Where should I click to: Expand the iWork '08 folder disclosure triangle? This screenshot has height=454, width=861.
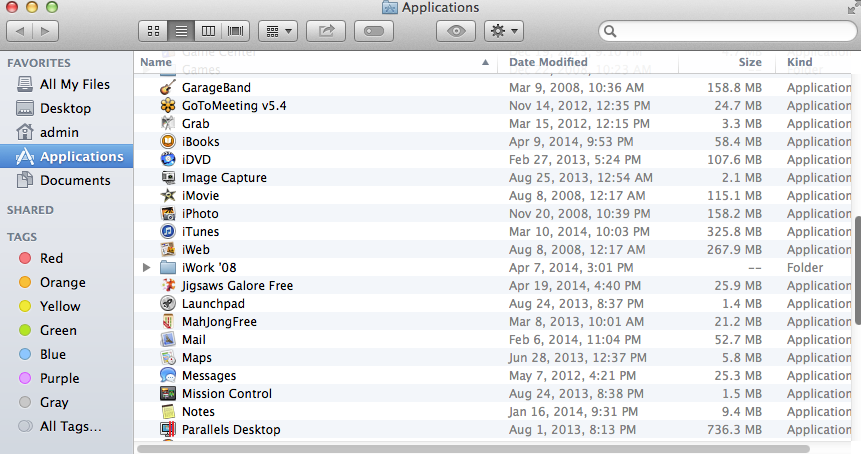(146, 268)
